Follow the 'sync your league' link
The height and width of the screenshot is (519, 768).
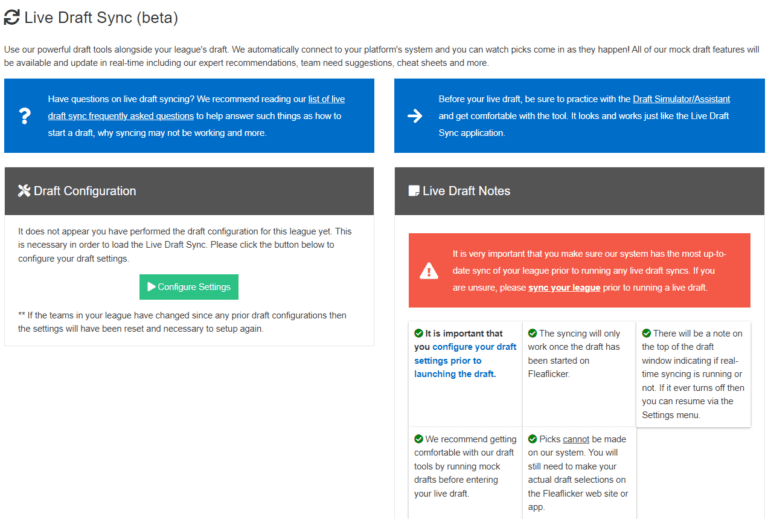(564, 287)
